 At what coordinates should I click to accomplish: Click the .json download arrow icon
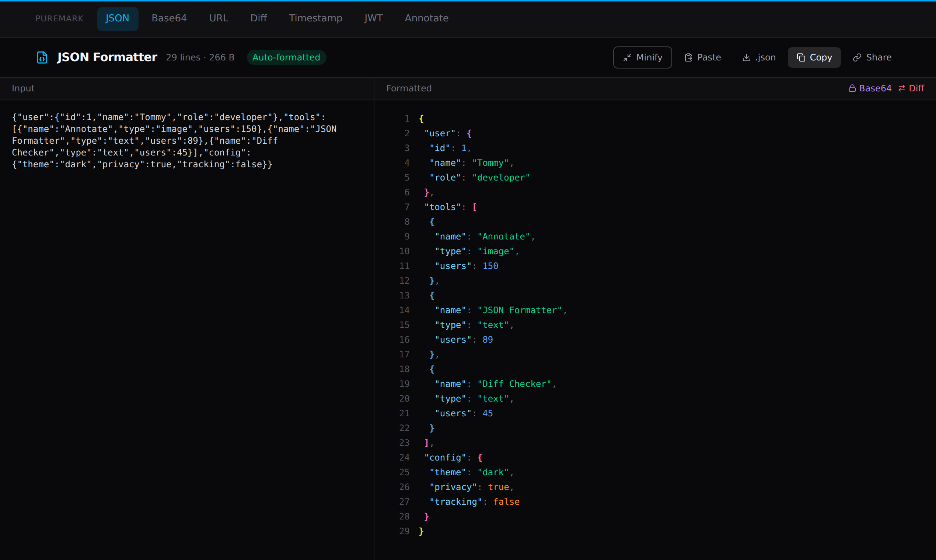click(746, 57)
